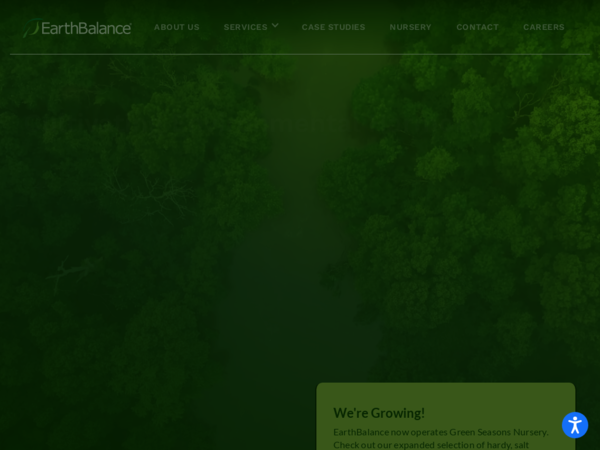Open the accessibility options widget
Screen dimensions: 600x450
575,425
